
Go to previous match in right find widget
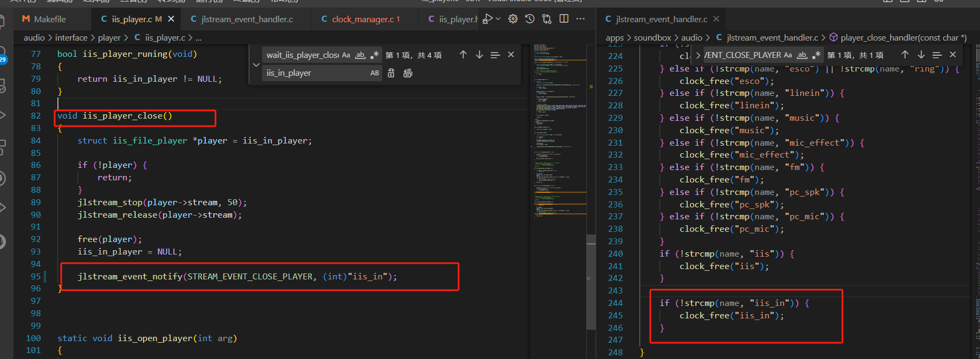click(x=905, y=55)
